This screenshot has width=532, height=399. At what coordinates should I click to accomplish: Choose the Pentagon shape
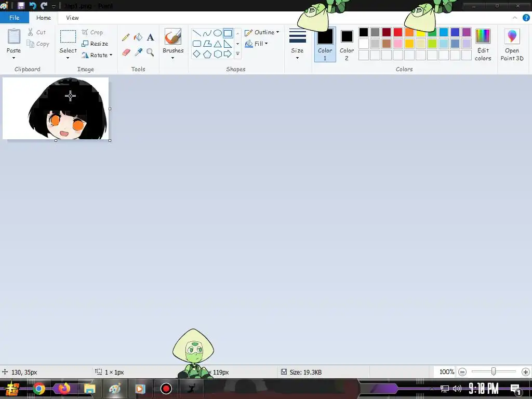pos(207,54)
